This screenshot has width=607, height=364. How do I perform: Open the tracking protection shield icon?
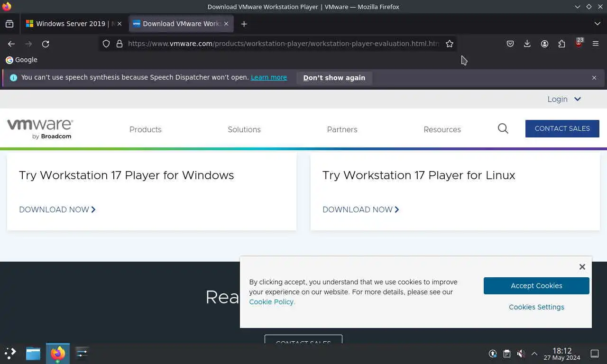[x=106, y=44]
